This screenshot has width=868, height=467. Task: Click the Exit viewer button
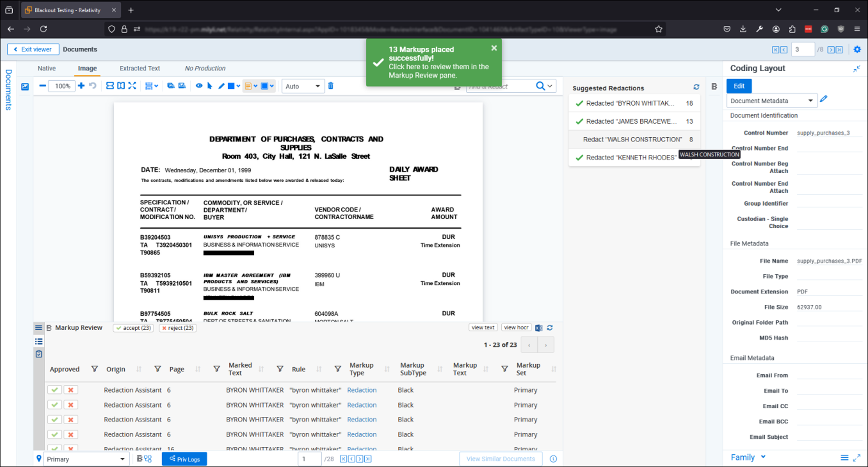(x=33, y=49)
